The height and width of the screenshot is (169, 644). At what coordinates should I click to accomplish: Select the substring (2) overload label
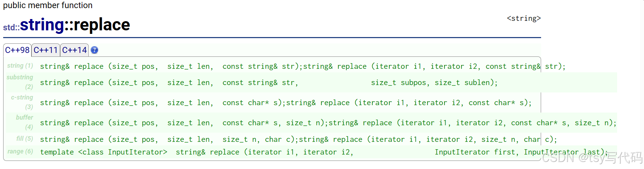(x=20, y=82)
